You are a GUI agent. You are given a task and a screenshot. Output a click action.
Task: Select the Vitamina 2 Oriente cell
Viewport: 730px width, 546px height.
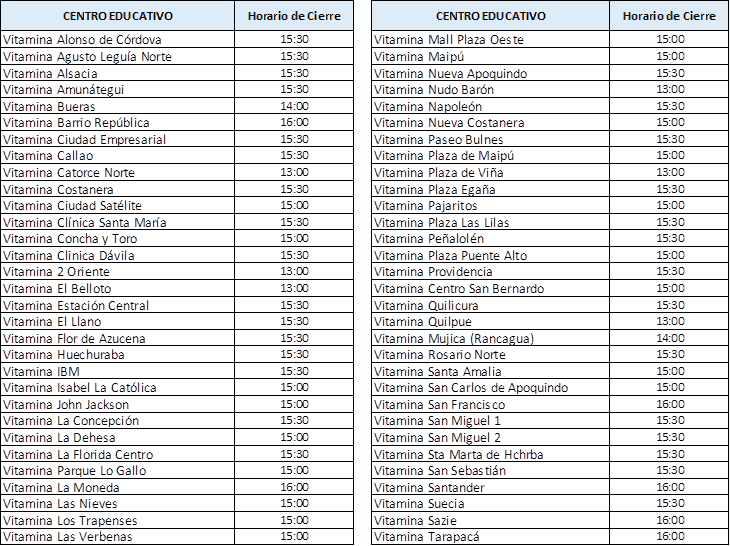click(x=117, y=271)
